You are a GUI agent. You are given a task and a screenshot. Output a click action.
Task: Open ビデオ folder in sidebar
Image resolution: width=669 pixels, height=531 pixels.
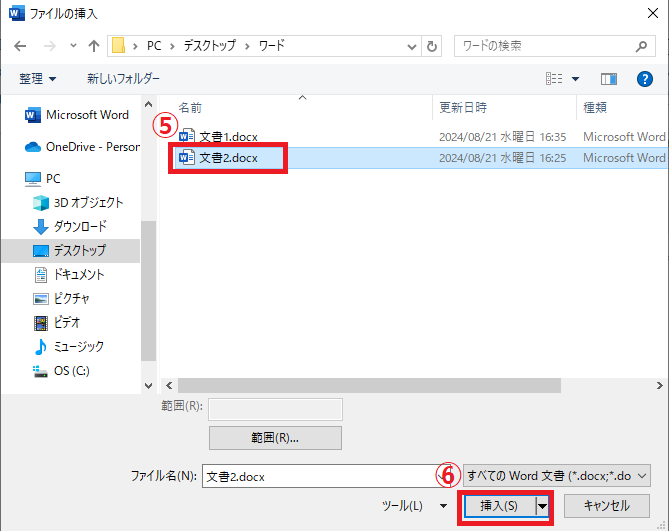(57, 322)
